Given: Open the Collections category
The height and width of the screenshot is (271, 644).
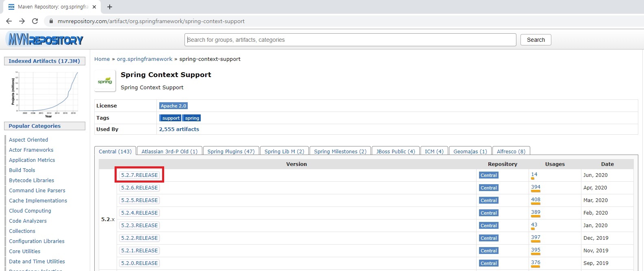Looking at the screenshot, I should pos(22,231).
